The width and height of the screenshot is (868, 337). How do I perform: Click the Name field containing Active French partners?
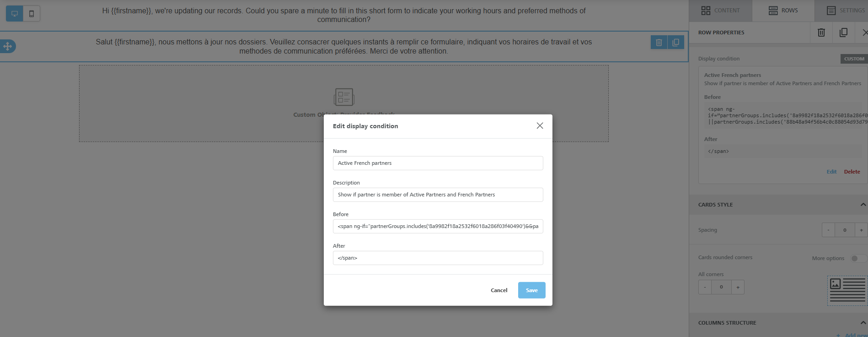(437, 163)
